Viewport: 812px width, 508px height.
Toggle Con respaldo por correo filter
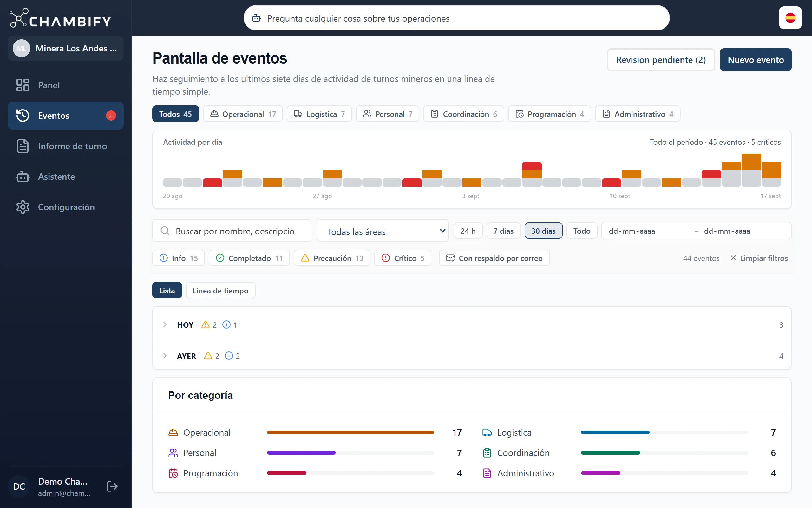coord(494,258)
